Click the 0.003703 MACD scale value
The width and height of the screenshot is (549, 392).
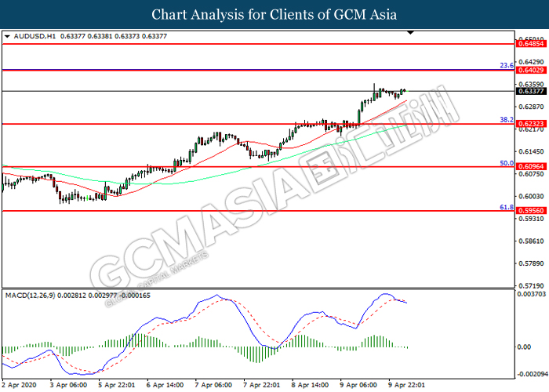(532, 294)
